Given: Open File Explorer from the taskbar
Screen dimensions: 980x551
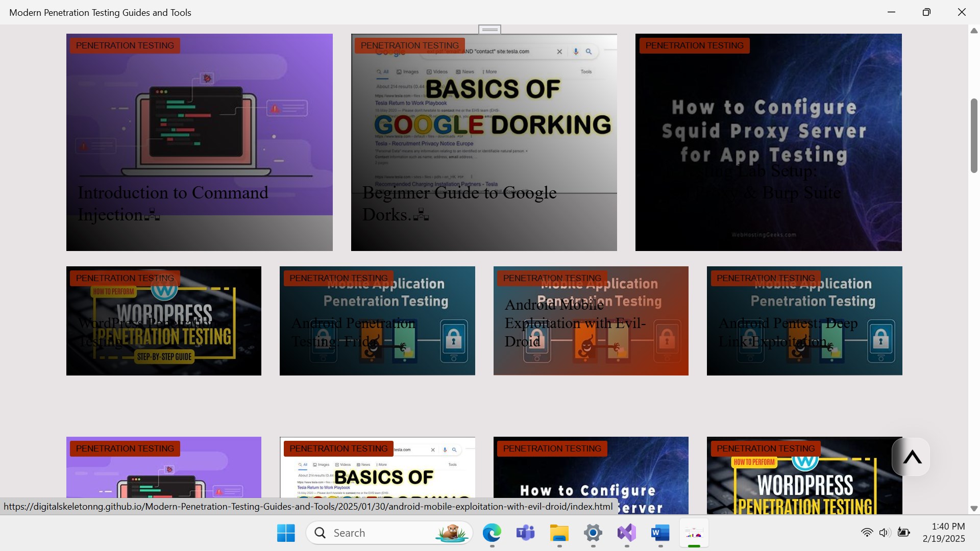Looking at the screenshot, I should [559, 533].
